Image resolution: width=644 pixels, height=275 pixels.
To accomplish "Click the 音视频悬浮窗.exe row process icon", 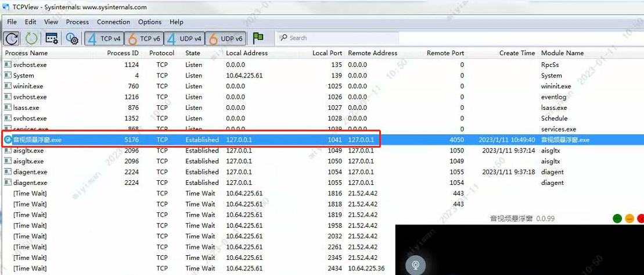I will coord(8,140).
